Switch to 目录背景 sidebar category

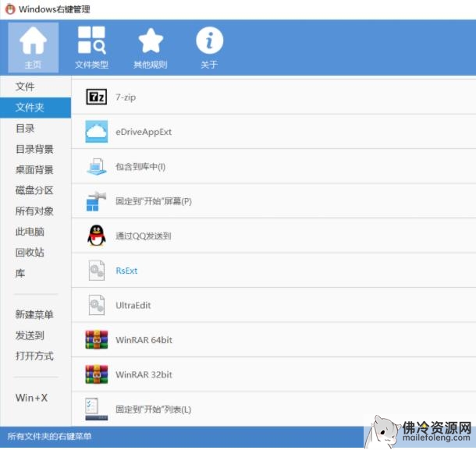(34, 149)
